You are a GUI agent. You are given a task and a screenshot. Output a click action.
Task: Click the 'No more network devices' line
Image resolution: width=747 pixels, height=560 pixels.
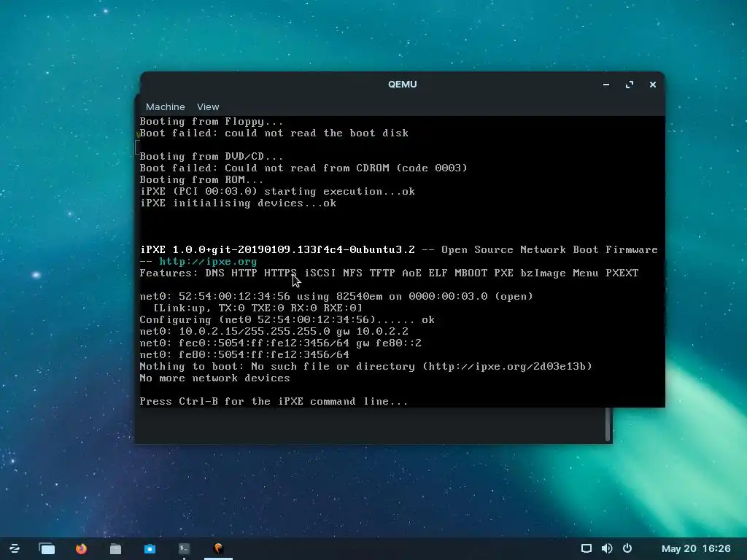tap(214, 378)
